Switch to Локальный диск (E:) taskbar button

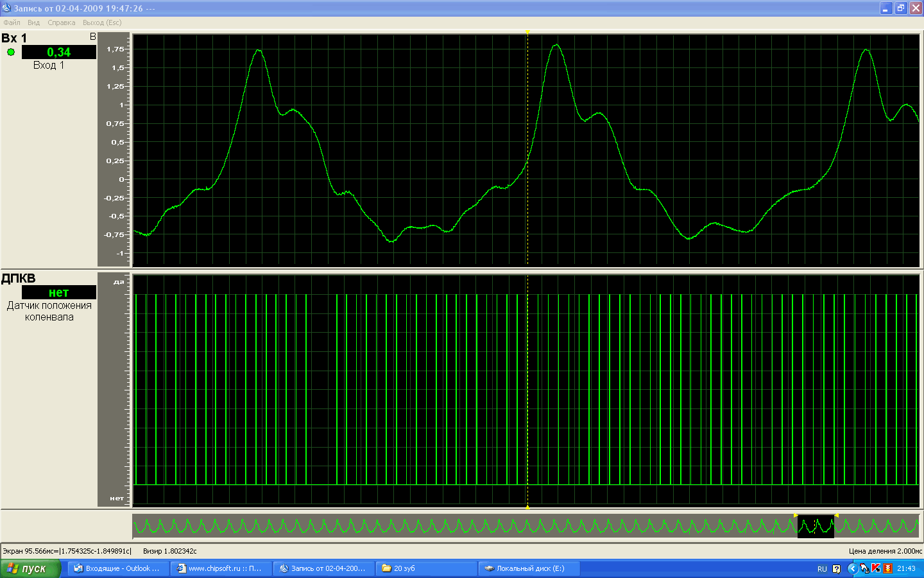[529, 568]
